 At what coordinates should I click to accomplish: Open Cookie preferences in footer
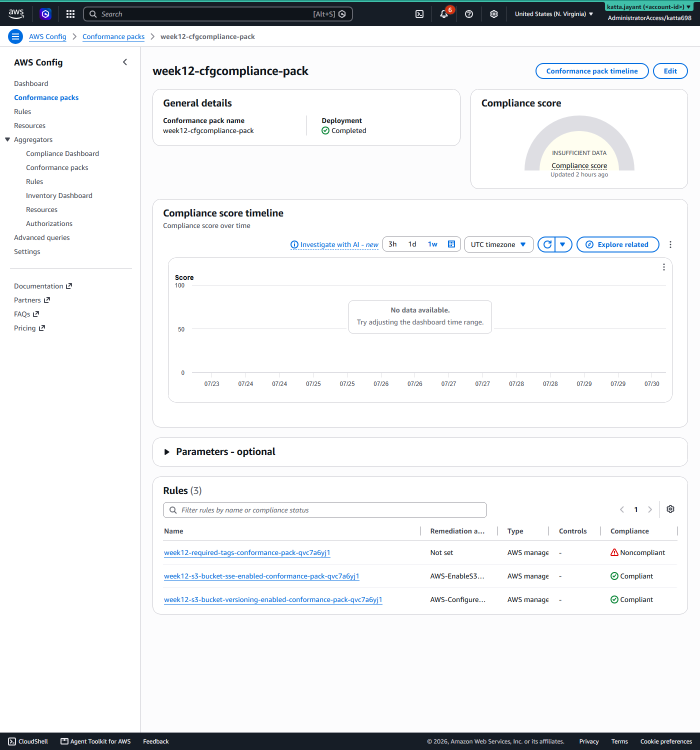pos(666,741)
